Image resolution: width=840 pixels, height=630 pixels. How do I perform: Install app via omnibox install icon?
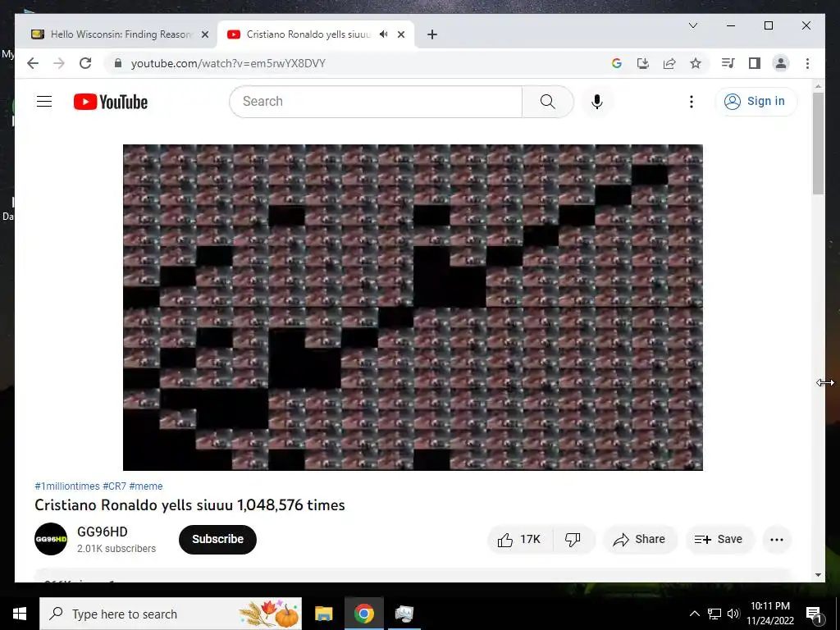(x=643, y=63)
